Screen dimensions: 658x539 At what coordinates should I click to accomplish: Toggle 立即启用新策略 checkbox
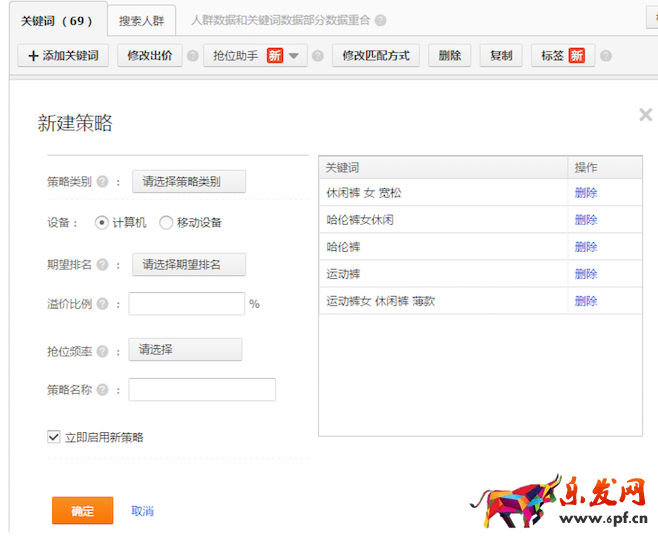pyautogui.click(x=54, y=437)
